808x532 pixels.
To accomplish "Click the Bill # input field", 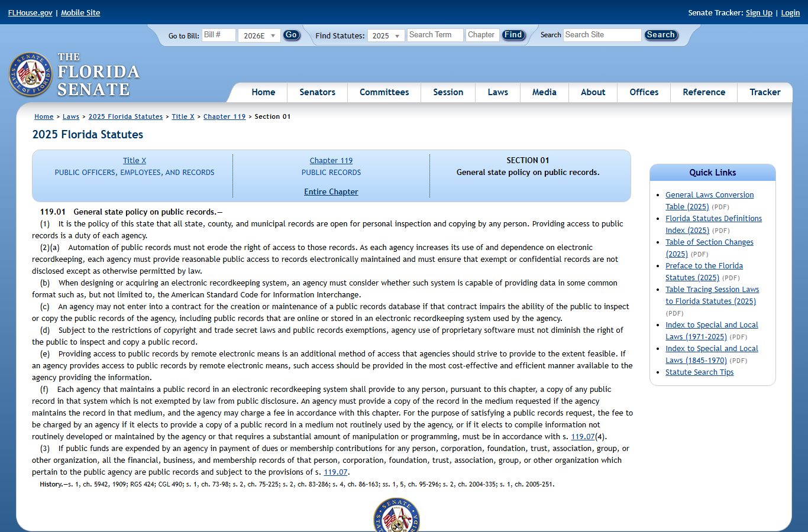I will pyautogui.click(x=219, y=35).
